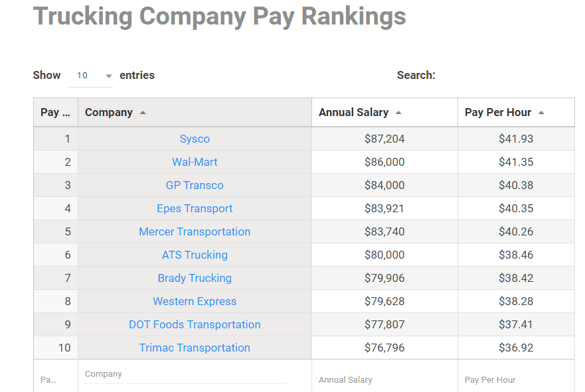Click the Pay ranking column header
The image size is (585, 392).
pyautogui.click(x=54, y=111)
